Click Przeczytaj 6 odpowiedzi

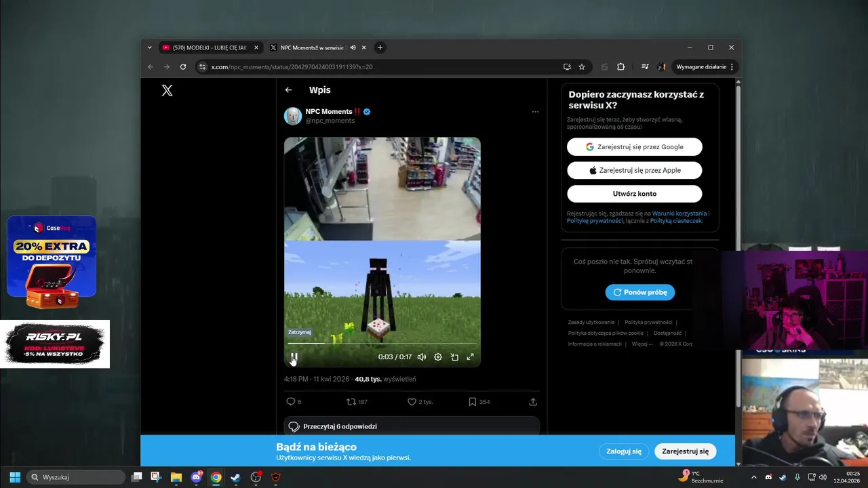point(412,426)
